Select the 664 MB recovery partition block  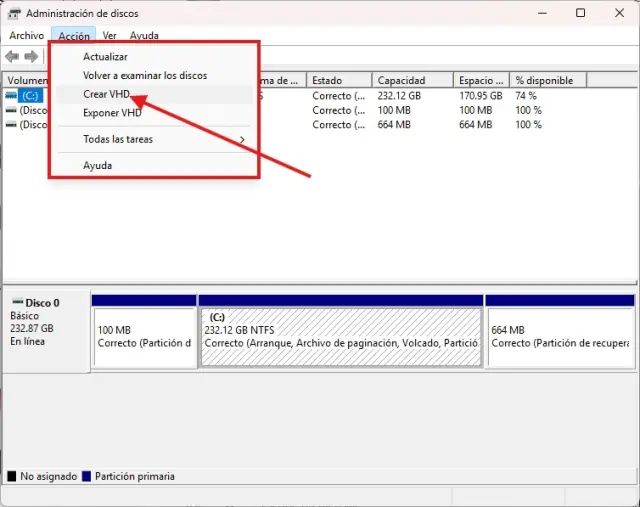[x=558, y=336]
